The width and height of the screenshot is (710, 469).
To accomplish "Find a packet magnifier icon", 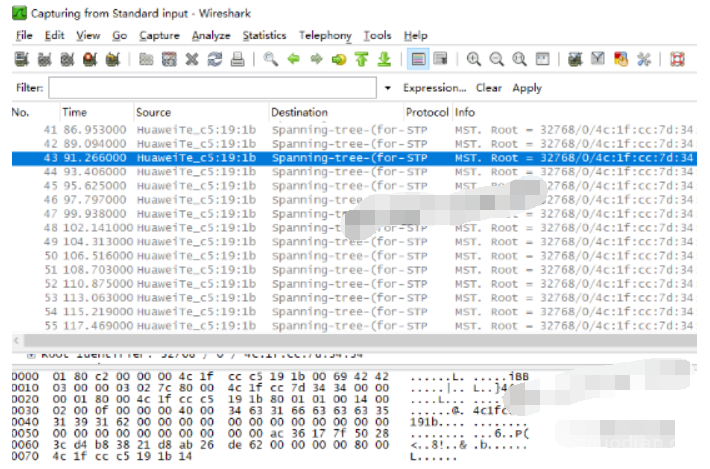I will coord(271,59).
